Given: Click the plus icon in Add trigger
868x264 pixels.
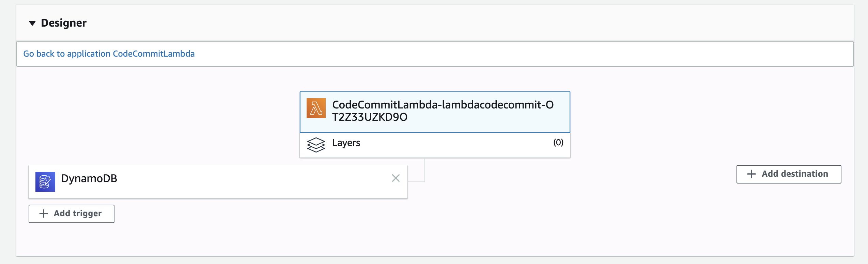Looking at the screenshot, I should (44, 214).
